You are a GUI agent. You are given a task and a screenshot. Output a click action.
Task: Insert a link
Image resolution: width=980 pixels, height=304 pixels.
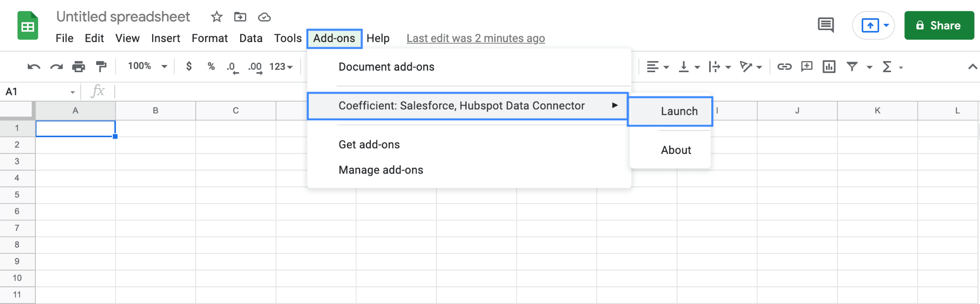[x=784, y=66]
